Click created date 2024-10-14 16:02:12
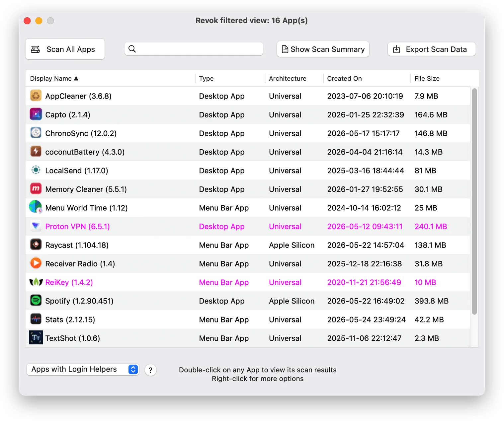This screenshot has height=421, width=504. 364,208
